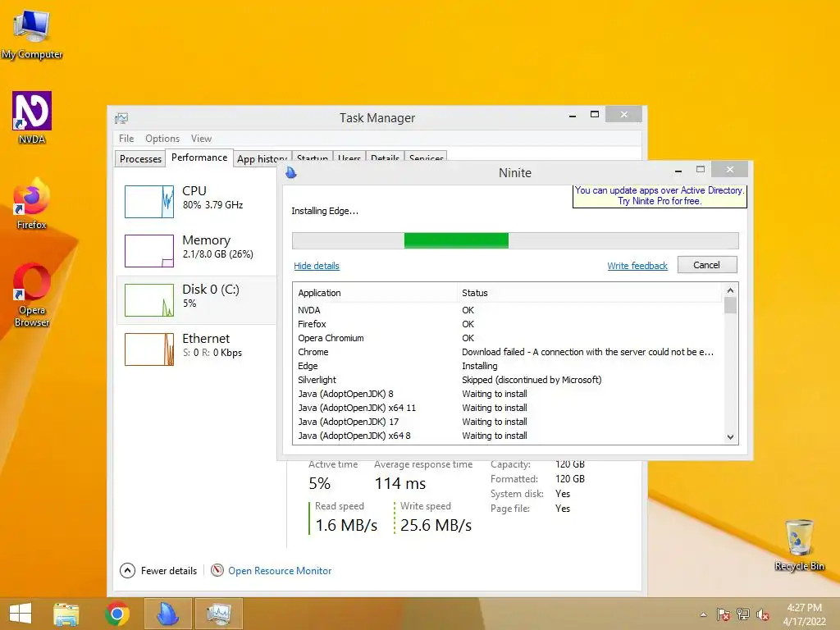The height and width of the screenshot is (630, 840).
Task: Click the muted volume tray icon
Action: pos(762,614)
